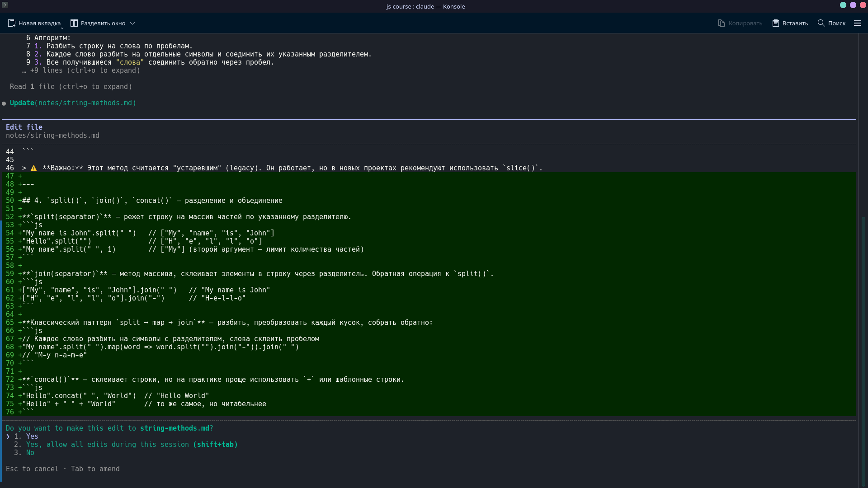Click the Edit file heading

[x=24, y=127]
